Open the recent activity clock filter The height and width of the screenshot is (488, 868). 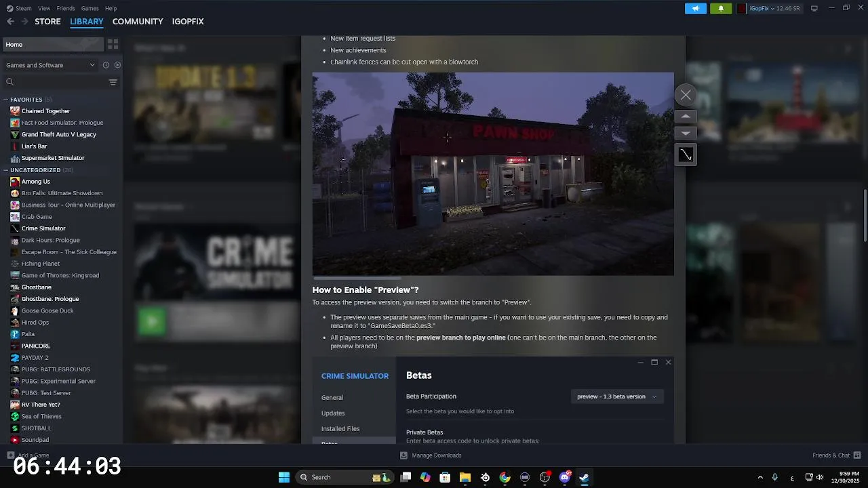click(x=106, y=65)
